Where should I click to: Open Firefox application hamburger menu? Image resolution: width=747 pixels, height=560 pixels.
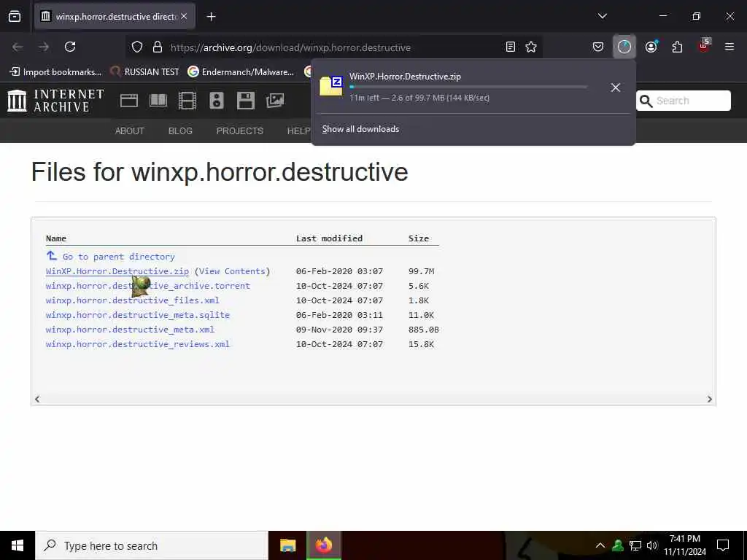729,47
